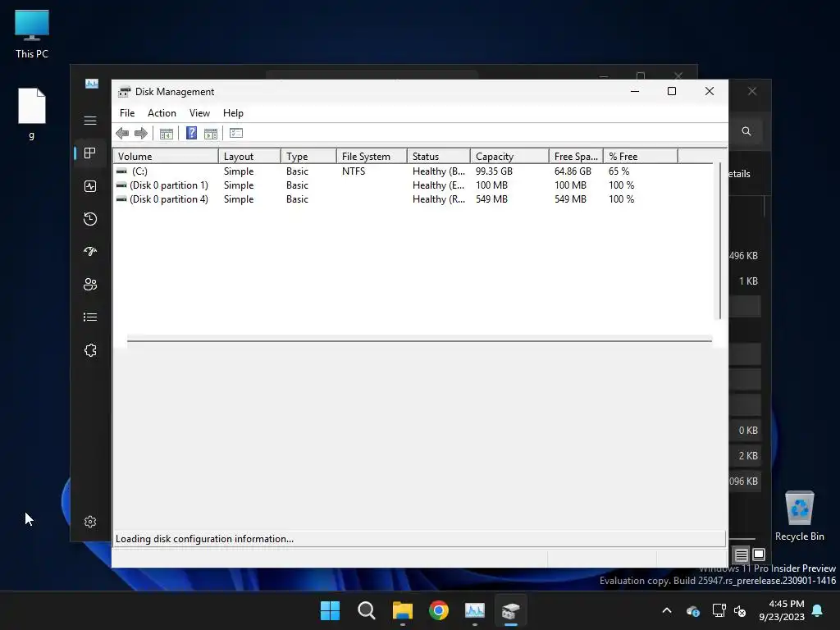Click the 65 % free cell
The image size is (840, 630).
[x=619, y=171]
